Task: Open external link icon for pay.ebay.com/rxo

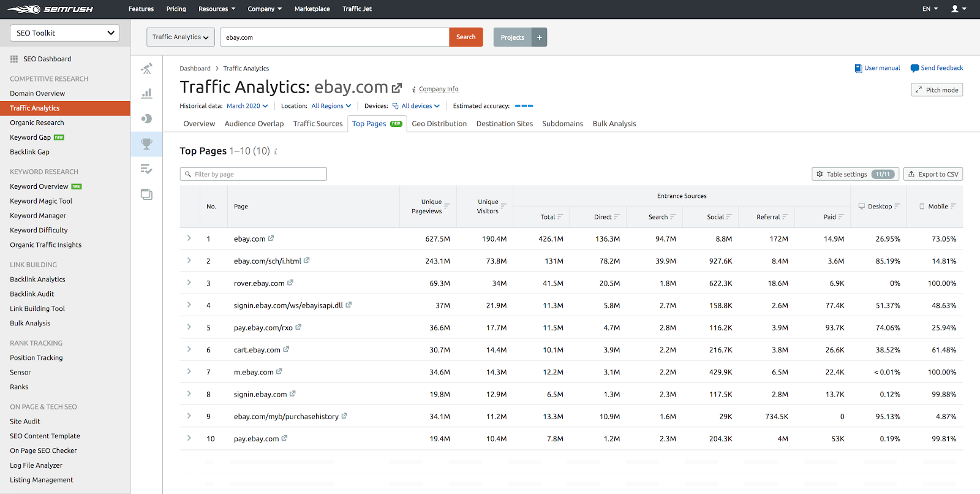Action: 298,327
